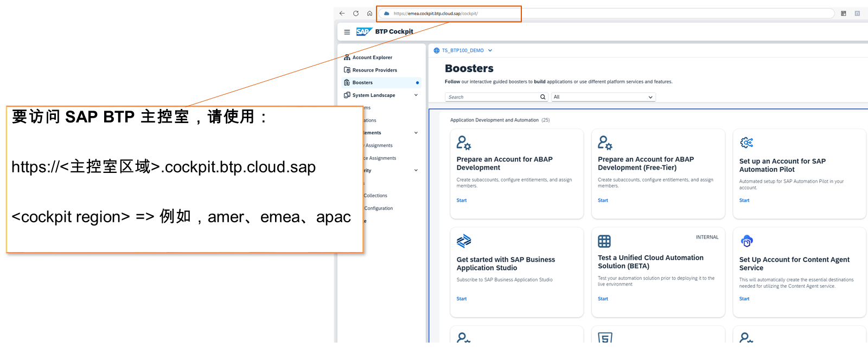The image size is (868, 348).
Task: Click the Business Application Studio icon
Action: [x=464, y=241]
